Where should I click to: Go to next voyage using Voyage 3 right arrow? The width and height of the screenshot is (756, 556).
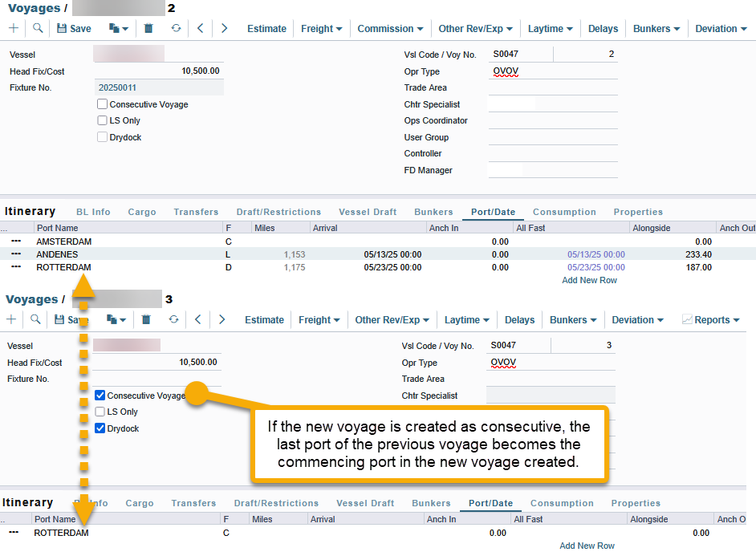pos(222,319)
